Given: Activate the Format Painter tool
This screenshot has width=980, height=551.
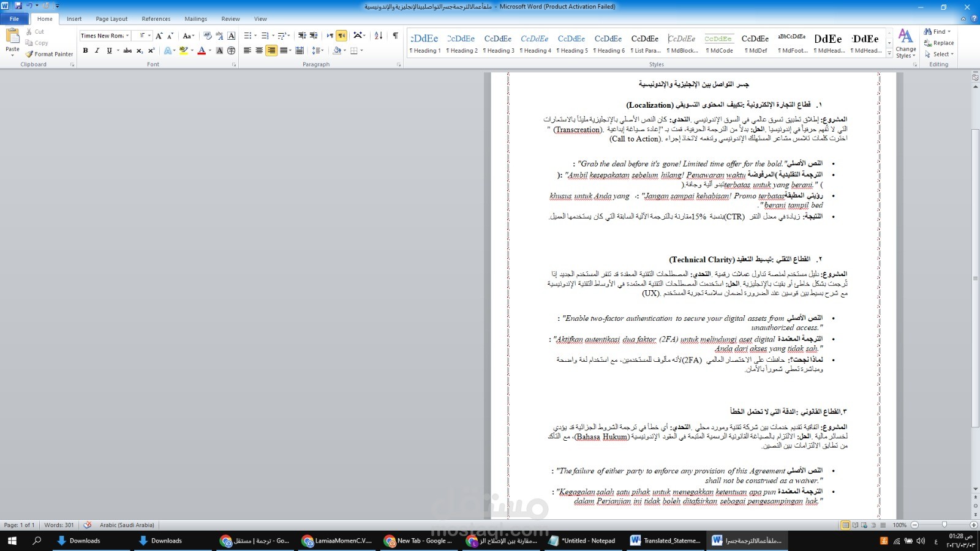Looking at the screenshot, I should (49, 54).
